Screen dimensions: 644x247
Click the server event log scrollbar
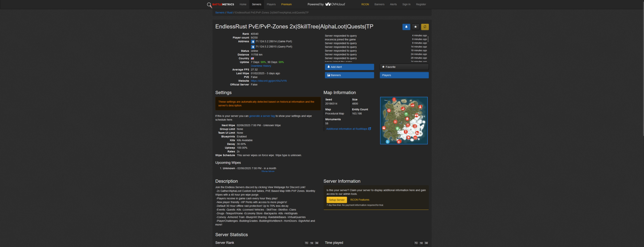click(428, 39)
